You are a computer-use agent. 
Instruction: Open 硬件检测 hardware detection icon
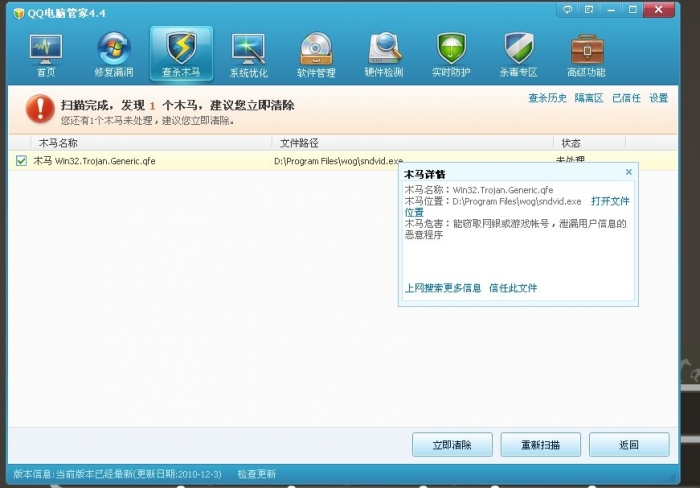coord(384,54)
